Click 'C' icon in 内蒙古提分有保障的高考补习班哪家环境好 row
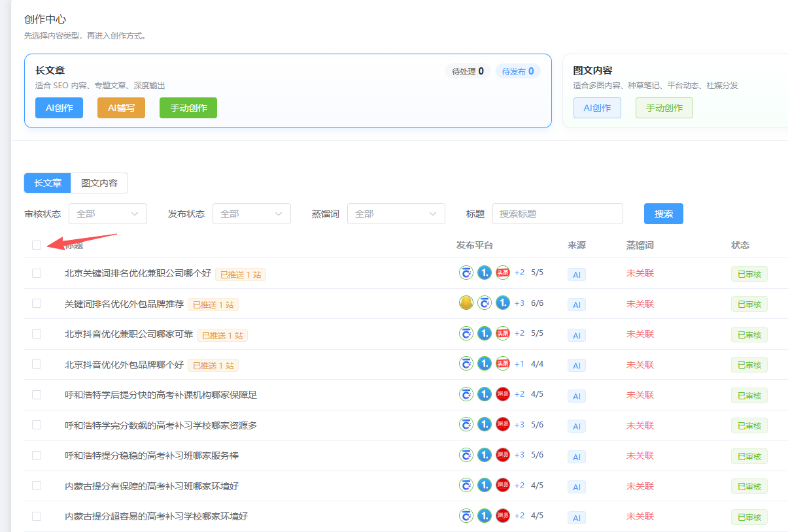This screenshot has width=788, height=532. (x=466, y=485)
